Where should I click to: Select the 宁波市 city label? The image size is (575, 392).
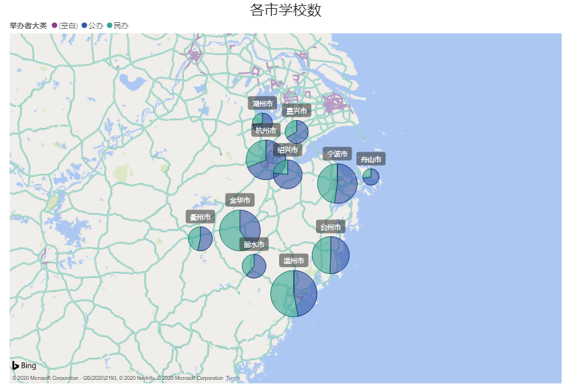pos(337,154)
